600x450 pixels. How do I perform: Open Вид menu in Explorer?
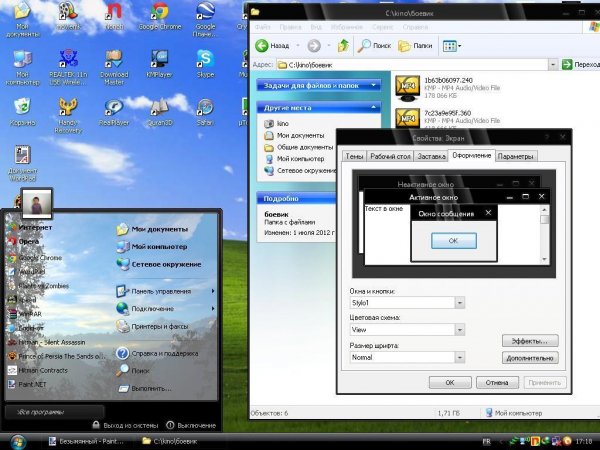316,27
